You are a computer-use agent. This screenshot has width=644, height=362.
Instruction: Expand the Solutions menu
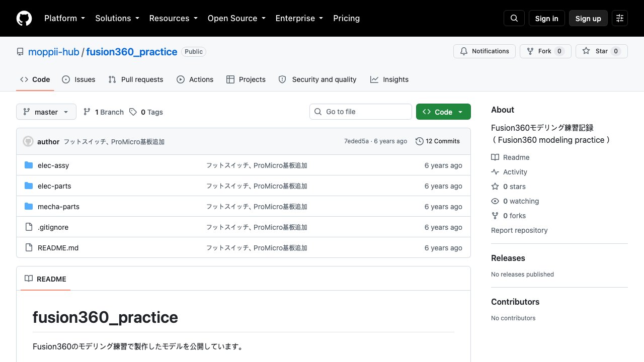pyautogui.click(x=117, y=18)
